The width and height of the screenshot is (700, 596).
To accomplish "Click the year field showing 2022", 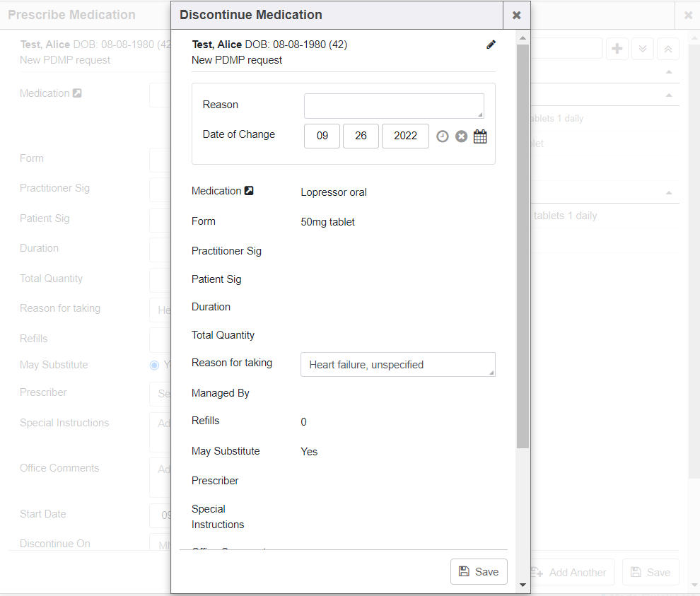I will coord(405,136).
